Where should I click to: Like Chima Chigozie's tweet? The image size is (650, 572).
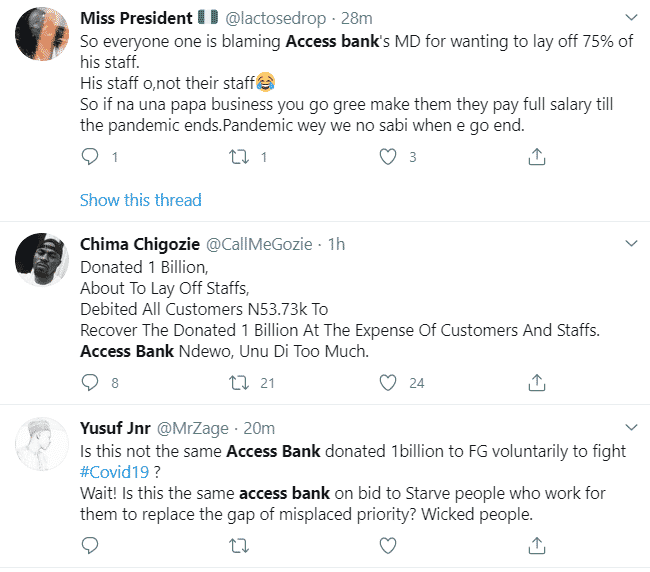388,382
